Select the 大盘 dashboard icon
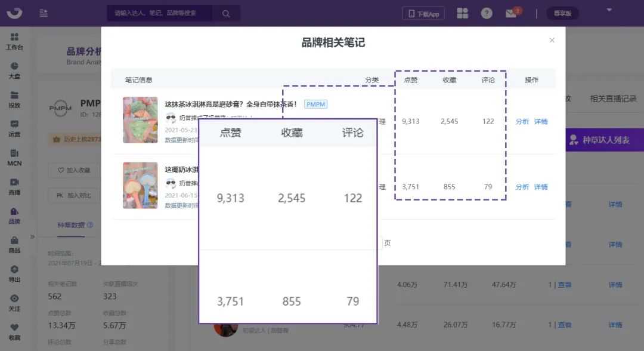The width and height of the screenshot is (644, 351). coord(14,71)
